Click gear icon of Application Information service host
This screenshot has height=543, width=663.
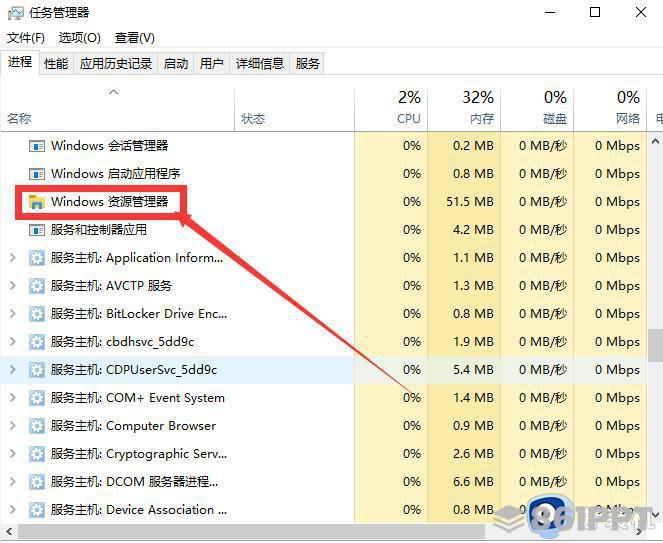tap(37, 258)
